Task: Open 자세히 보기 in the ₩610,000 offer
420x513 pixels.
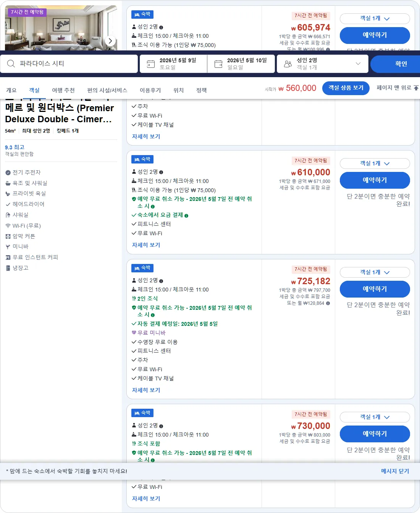Action: click(x=146, y=245)
